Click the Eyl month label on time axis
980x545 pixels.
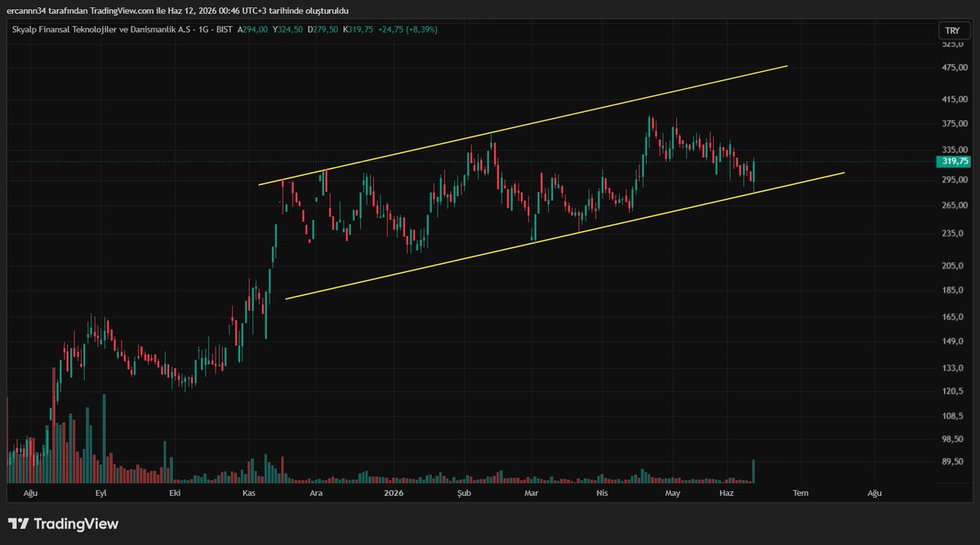(101, 494)
